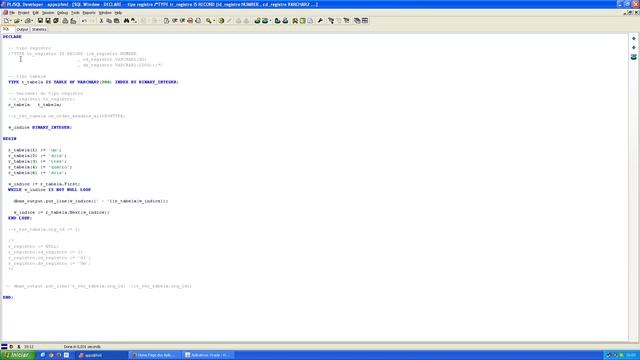Click the Open file folder icon
The height and width of the screenshot is (360, 640).
click(17, 20)
